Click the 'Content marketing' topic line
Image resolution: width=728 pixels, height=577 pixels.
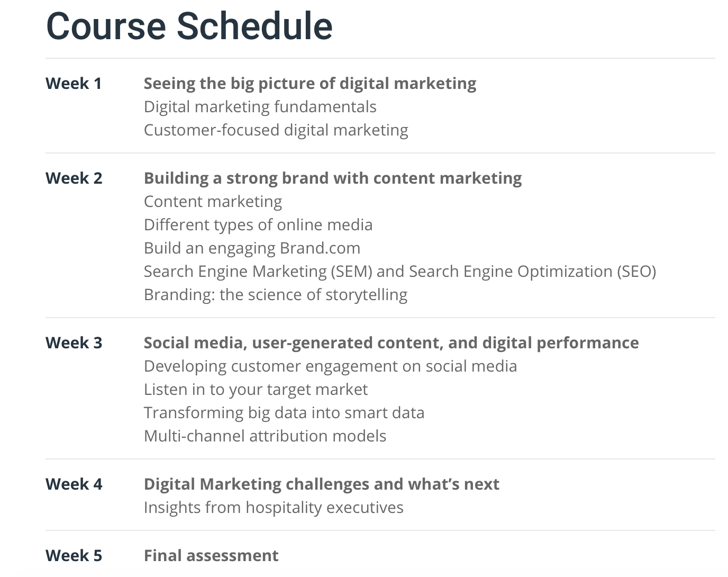[213, 202]
